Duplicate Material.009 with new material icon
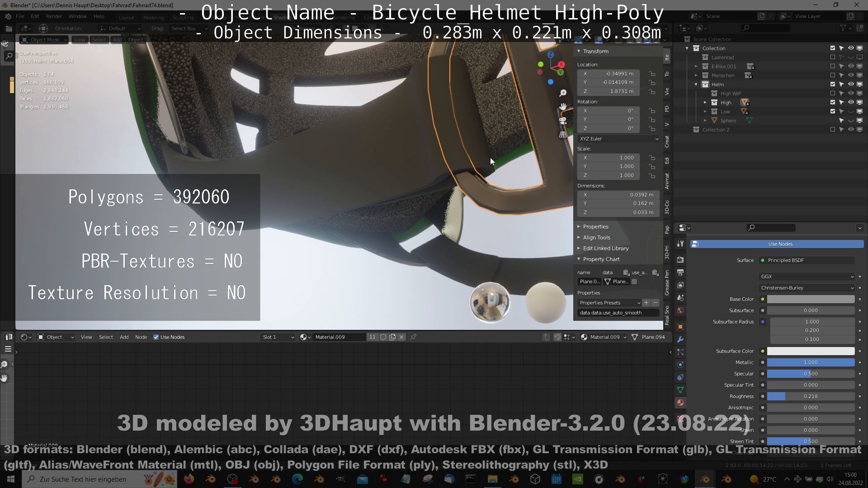This screenshot has height=488, width=868. pos(392,337)
